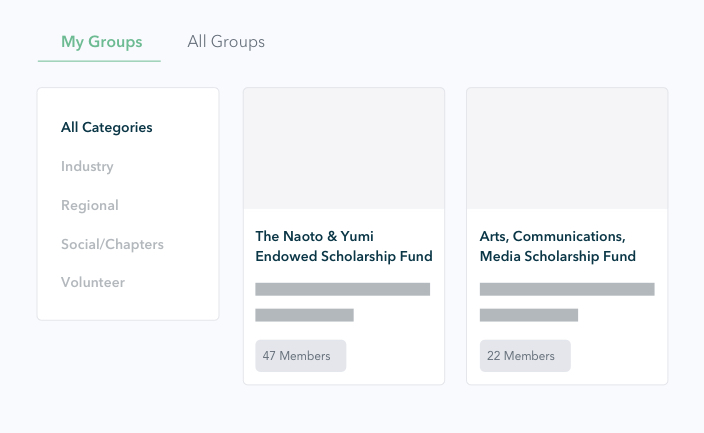Choose the Social/Chapters category

112,244
